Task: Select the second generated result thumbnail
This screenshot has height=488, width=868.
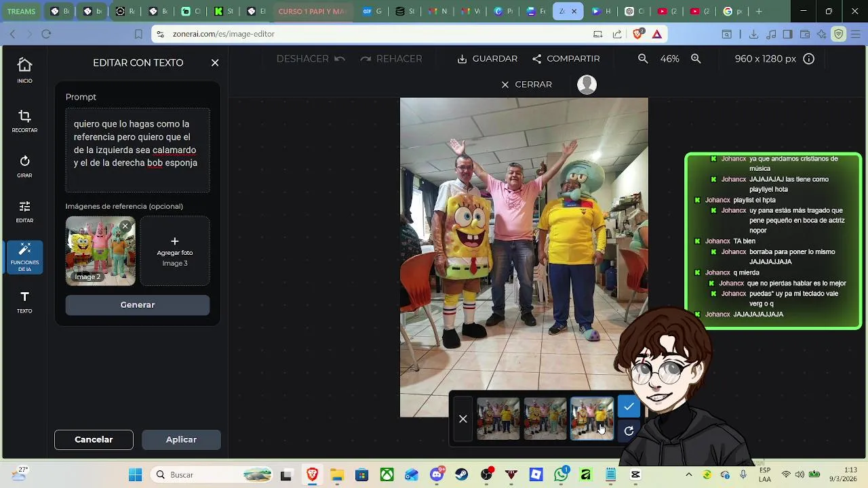Action: 545,419
